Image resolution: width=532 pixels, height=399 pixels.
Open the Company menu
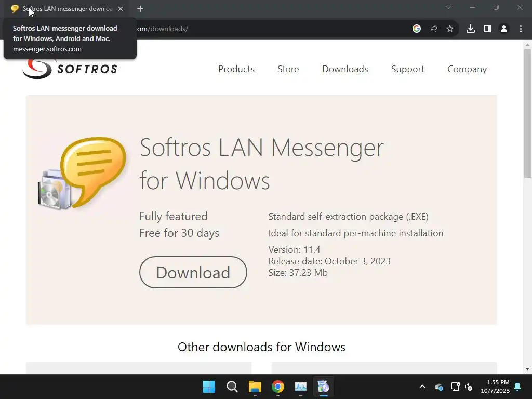point(467,69)
